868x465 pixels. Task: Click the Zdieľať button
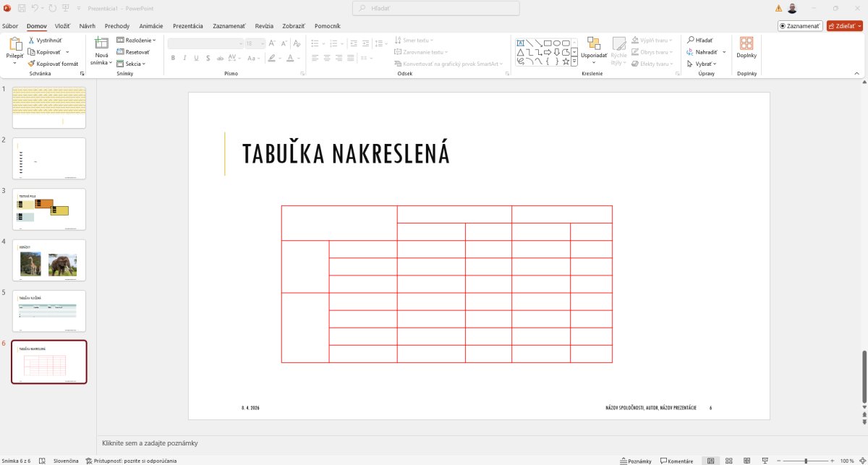click(844, 26)
